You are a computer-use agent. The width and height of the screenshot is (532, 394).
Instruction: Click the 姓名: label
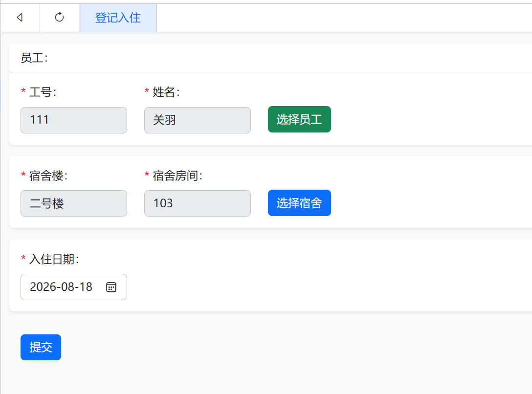[166, 92]
